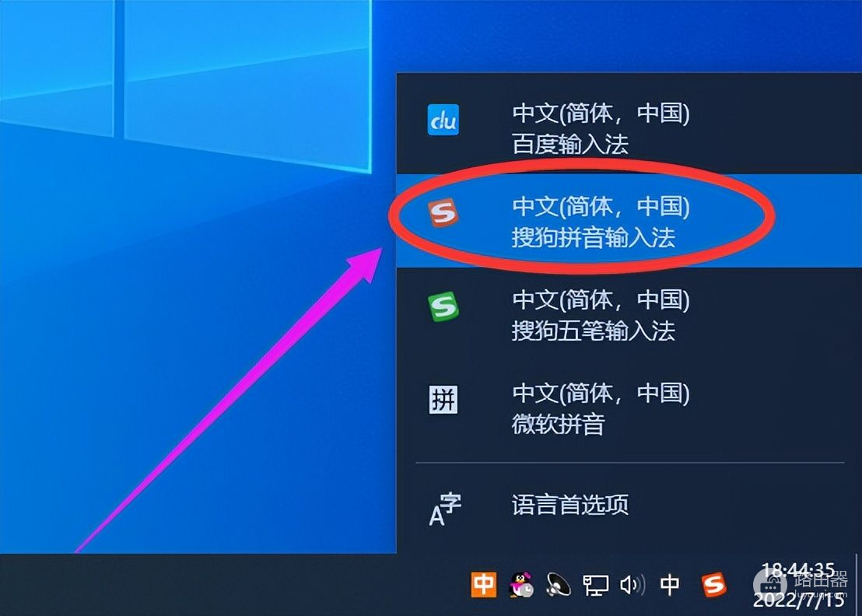This screenshot has height=616, width=862.
Task: Click the speaker-shaped audio manager tray icon
Action: [559, 585]
